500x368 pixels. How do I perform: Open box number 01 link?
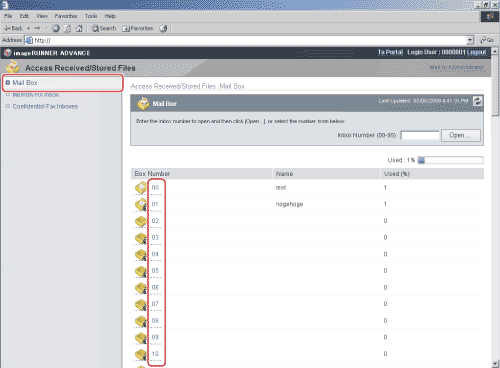(x=155, y=204)
